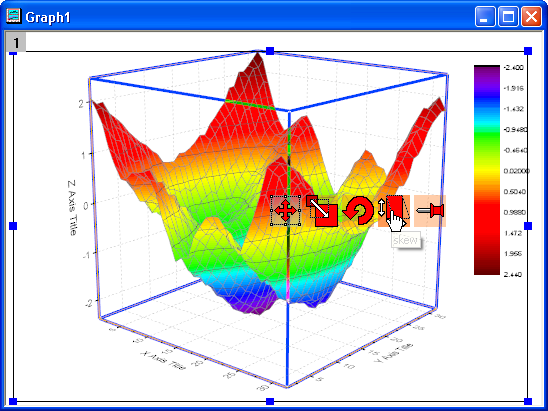Click the left-middle blue selection handle

[x=13, y=226]
